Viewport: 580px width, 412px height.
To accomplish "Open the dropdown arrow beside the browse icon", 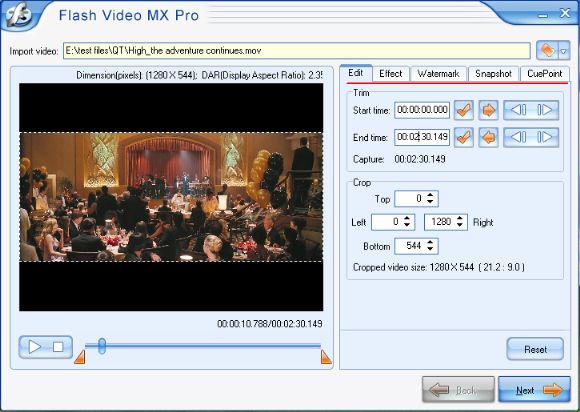I will (x=563, y=51).
